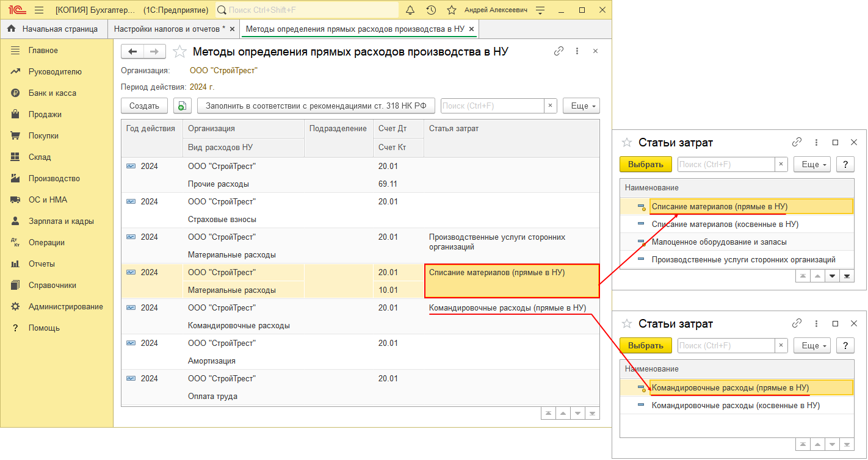
Task: Open three-dot menu in lower Статьи затрат window
Action: (x=816, y=323)
